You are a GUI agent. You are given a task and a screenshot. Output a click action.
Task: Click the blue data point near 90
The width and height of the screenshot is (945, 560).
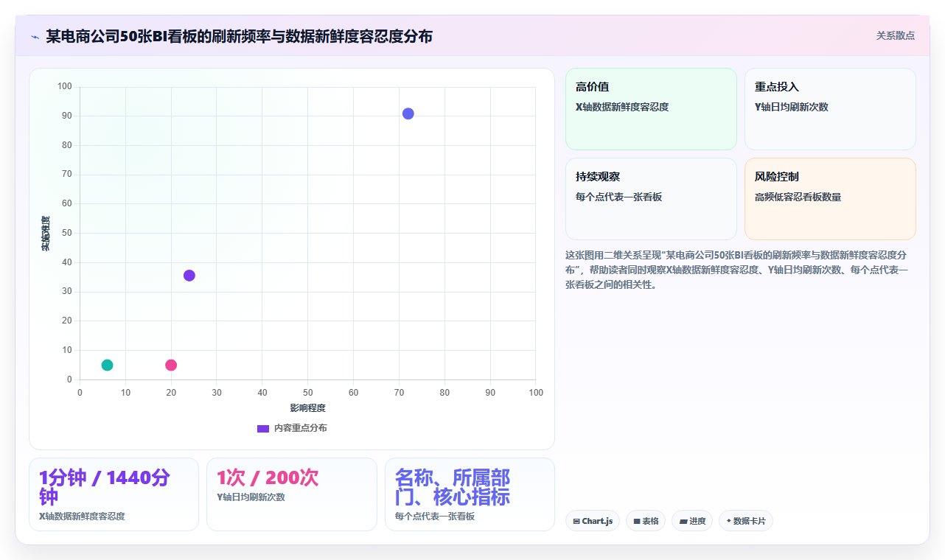point(408,113)
